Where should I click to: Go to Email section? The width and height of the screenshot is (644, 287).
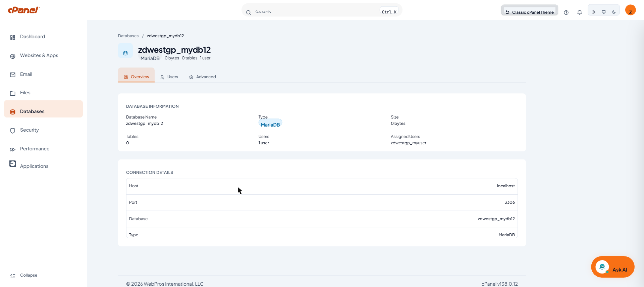pos(43,75)
